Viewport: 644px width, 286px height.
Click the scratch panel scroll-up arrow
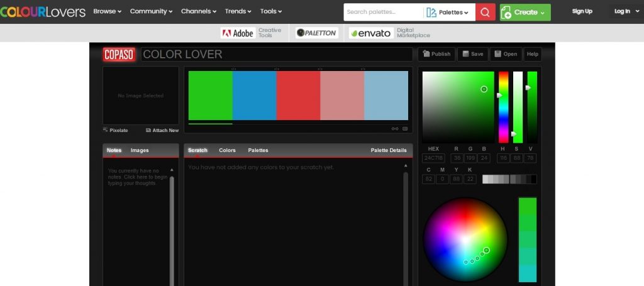click(x=406, y=165)
